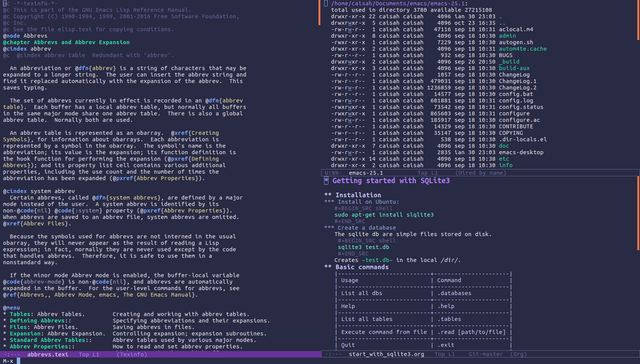Click the @code{abbrev-mode} markup
The width and height of the screenshot is (640, 364).
coord(34,282)
